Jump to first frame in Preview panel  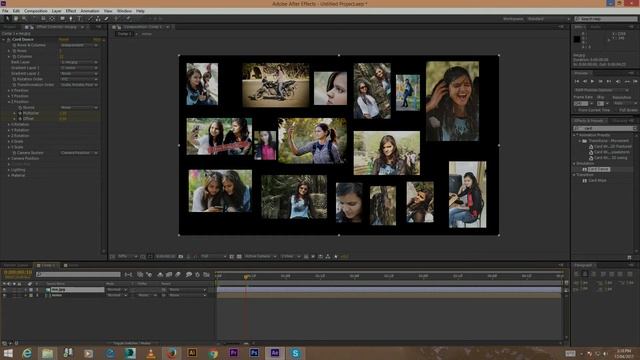pos(577,81)
